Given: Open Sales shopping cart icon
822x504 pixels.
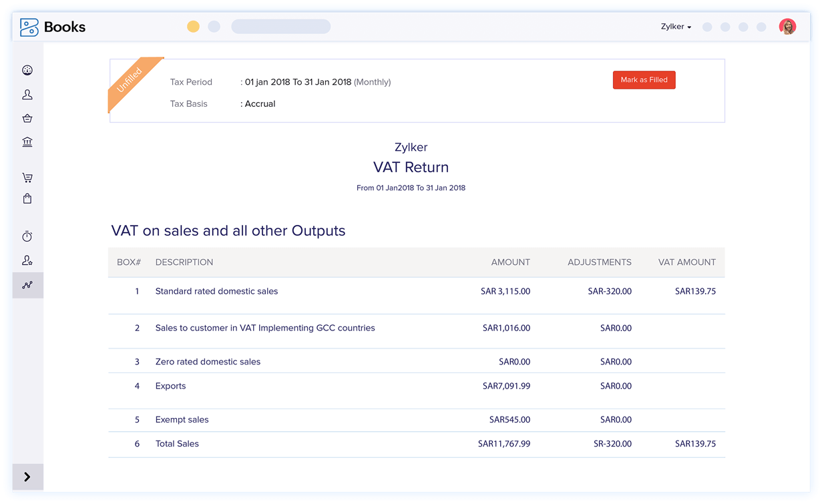Looking at the screenshot, I should point(27,178).
